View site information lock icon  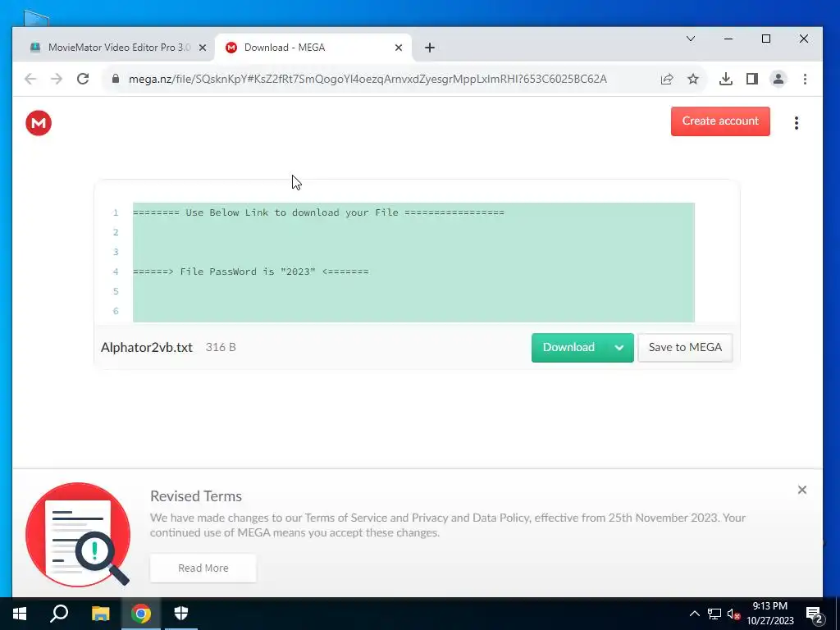point(115,80)
